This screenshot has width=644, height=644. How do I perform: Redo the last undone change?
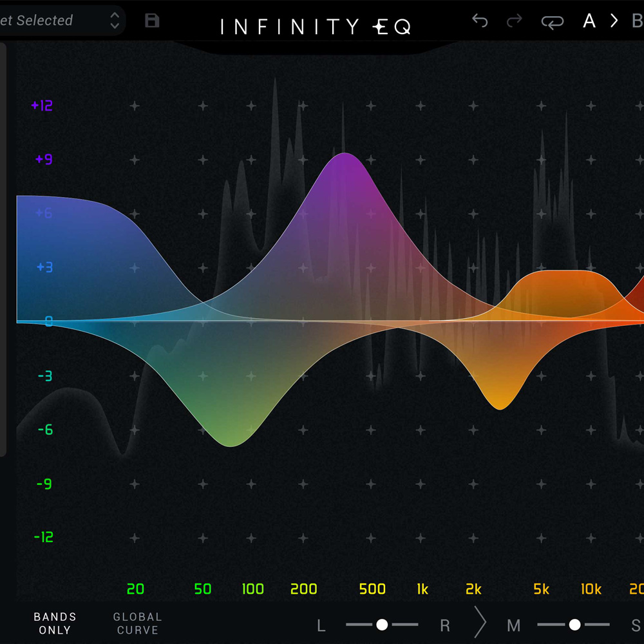(x=514, y=21)
